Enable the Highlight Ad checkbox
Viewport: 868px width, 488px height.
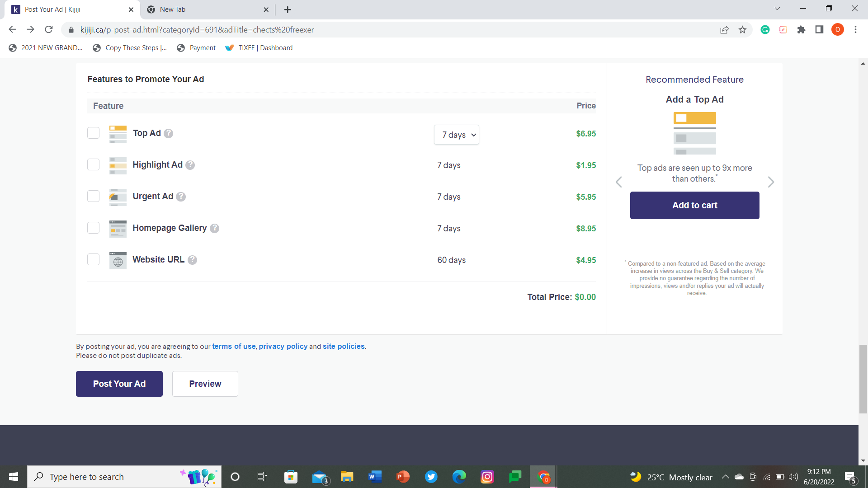pos(93,165)
